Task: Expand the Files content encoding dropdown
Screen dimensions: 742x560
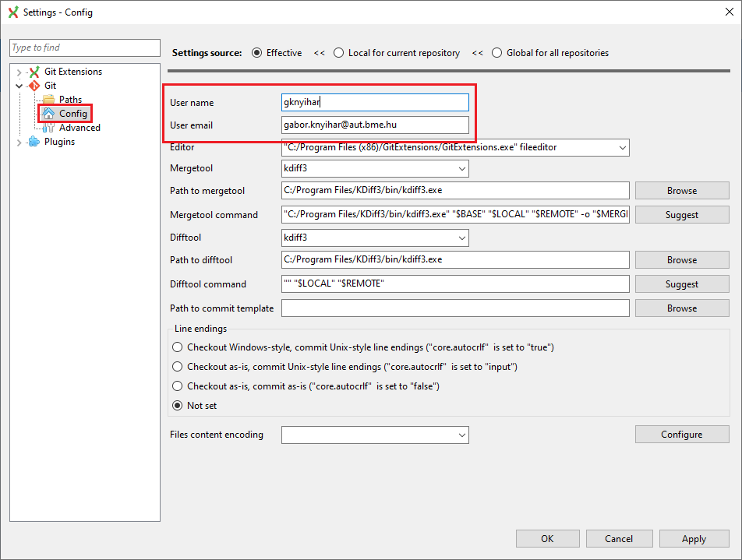Action: pos(462,435)
